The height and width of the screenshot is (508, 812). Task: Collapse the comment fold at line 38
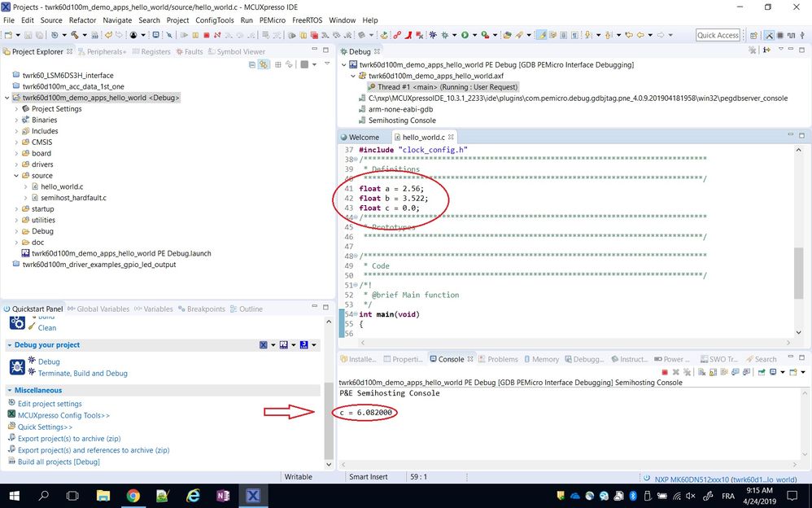point(356,160)
